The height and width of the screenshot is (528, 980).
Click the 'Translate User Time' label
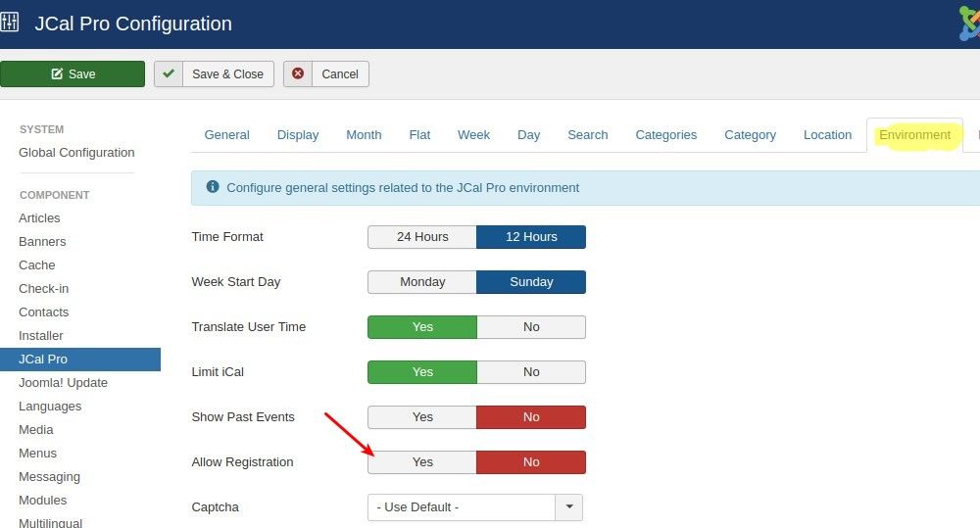248,327
